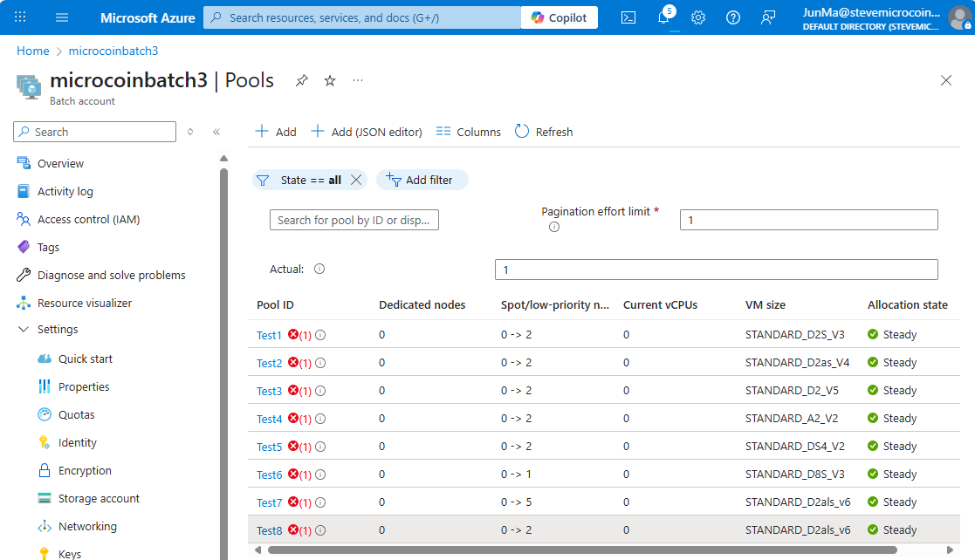Go to Home breadcrumb
The height and width of the screenshot is (560, 975).
point(33,51)
